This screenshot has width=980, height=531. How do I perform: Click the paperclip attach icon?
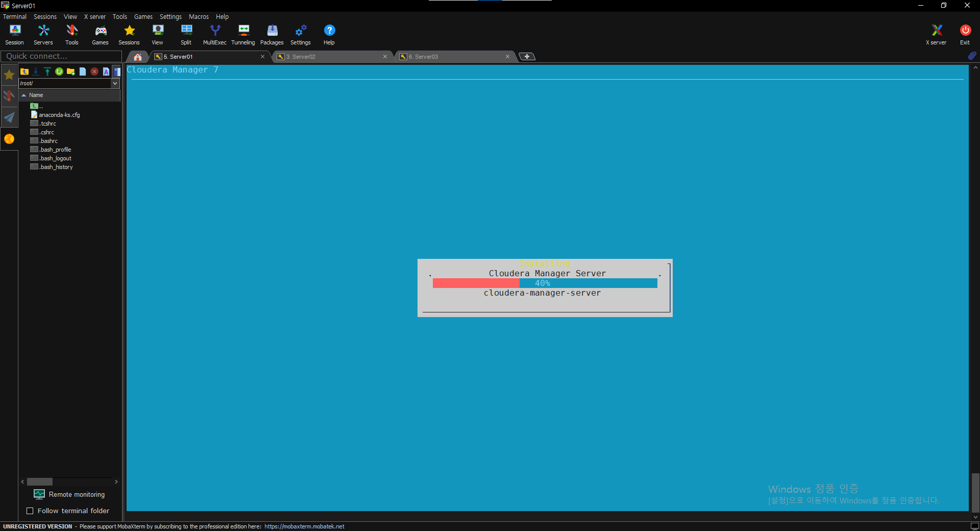972,56
